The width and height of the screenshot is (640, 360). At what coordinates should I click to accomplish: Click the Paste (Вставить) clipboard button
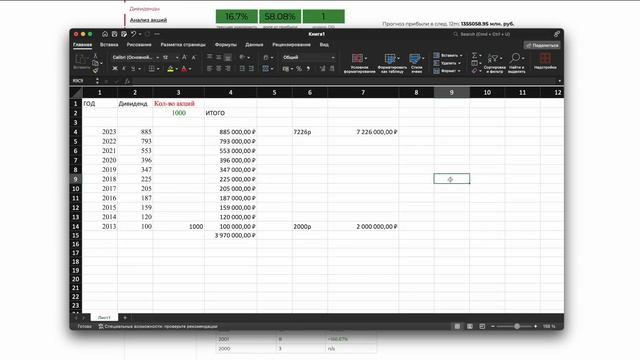81,62
